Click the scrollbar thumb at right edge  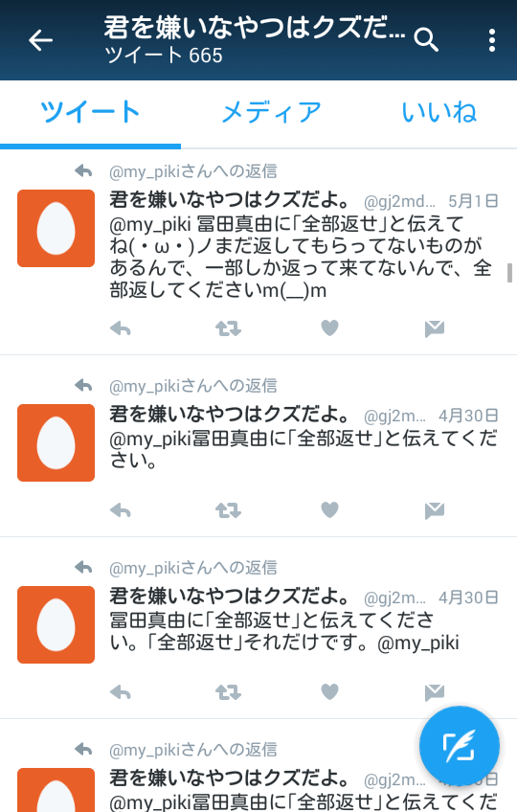pos(509,273)
